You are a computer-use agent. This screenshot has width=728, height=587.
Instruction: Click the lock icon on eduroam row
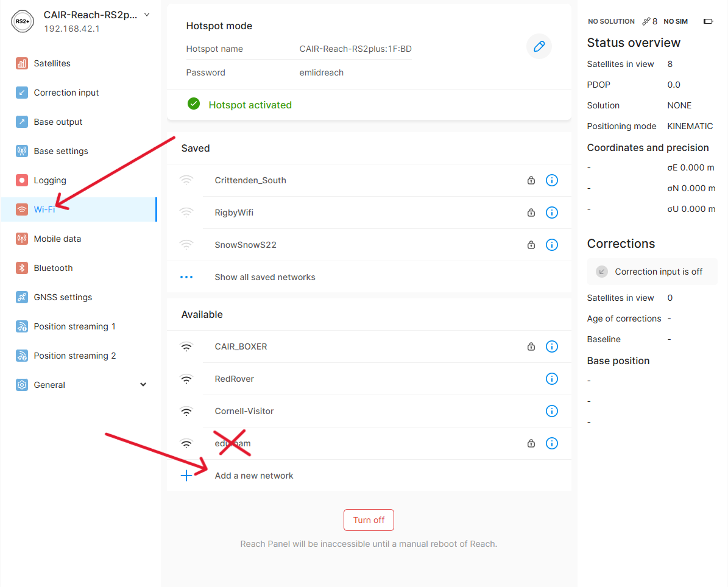(531, 444)
